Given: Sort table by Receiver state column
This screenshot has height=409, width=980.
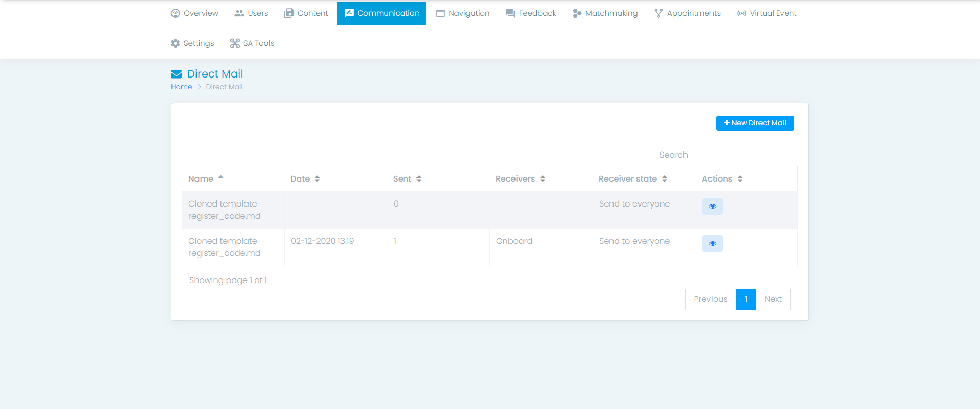Looking at the screenshot, I should coord(644,178).
